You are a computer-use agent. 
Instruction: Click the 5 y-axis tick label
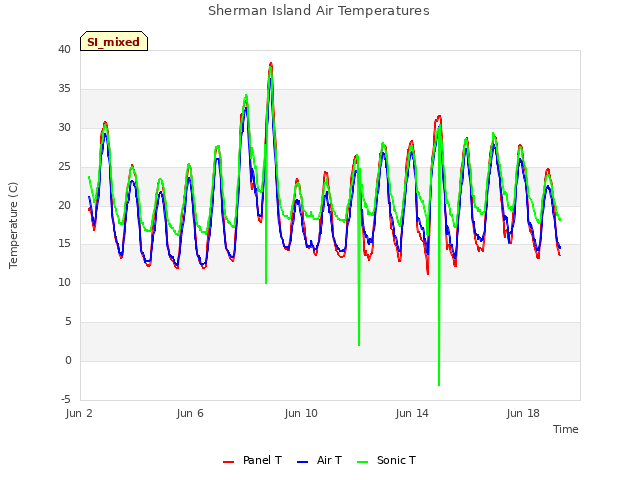[x=68, y=322]
